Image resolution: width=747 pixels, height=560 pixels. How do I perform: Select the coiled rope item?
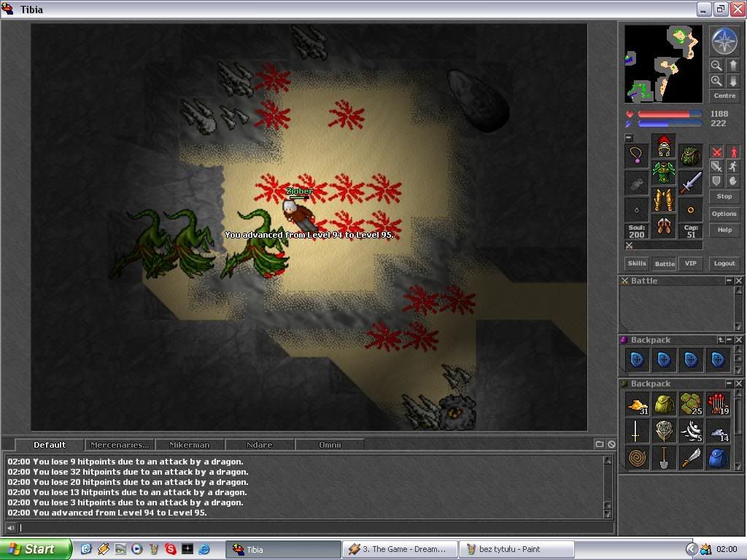pyautogui.click(x=638, y=458)
